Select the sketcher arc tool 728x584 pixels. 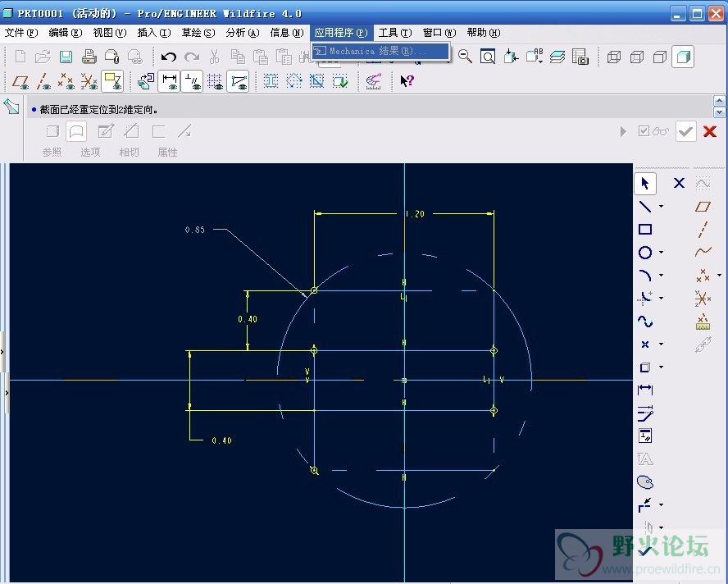click(x=645, y=275)
